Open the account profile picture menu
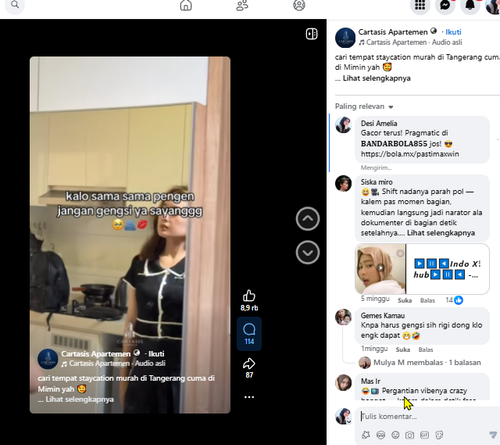 click(x=493, y=6)
